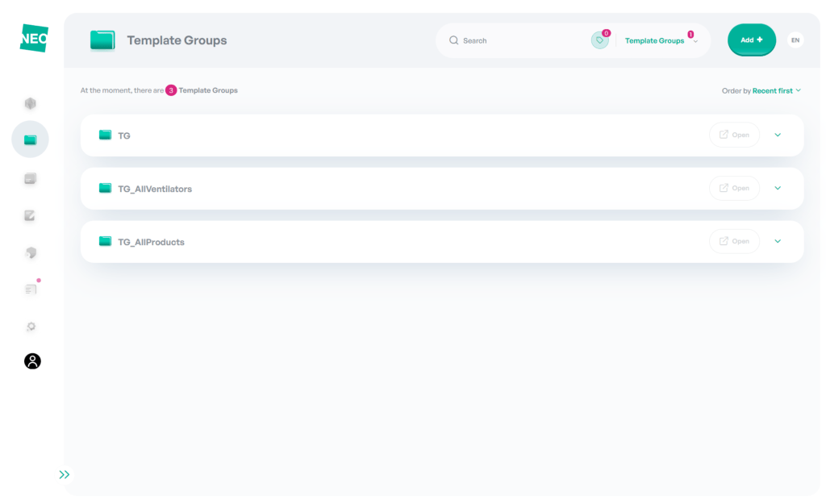This screenshot has width=826, height=504.
Task: Select the TG_AllVentilators name text
Action: point(155,189)
